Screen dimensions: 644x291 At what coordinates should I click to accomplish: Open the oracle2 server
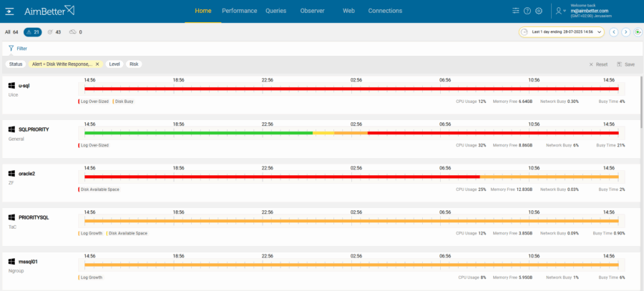(26, 174)
